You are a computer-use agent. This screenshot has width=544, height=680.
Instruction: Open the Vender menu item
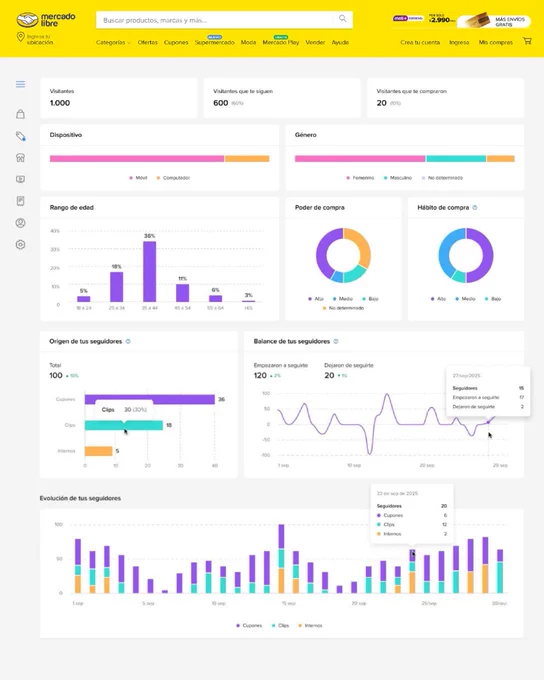point(315,42)
